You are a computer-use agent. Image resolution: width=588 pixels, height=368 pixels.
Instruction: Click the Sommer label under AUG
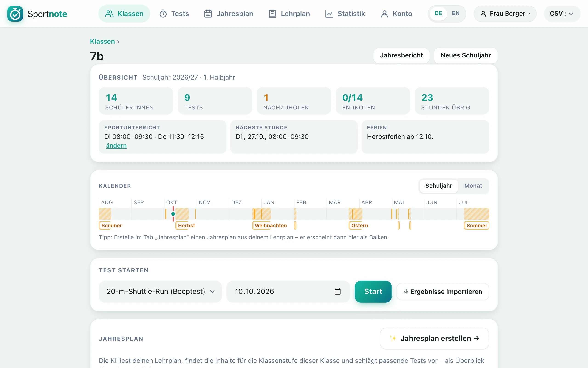click(111, 226)
